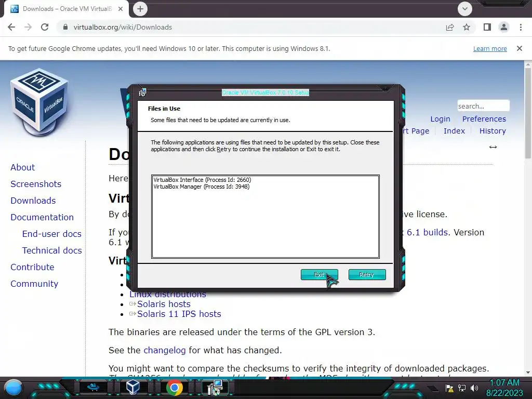Viewport: 532px width, 399px height.
Task: Open a new tab with the plus button
Action: point(140,9)
